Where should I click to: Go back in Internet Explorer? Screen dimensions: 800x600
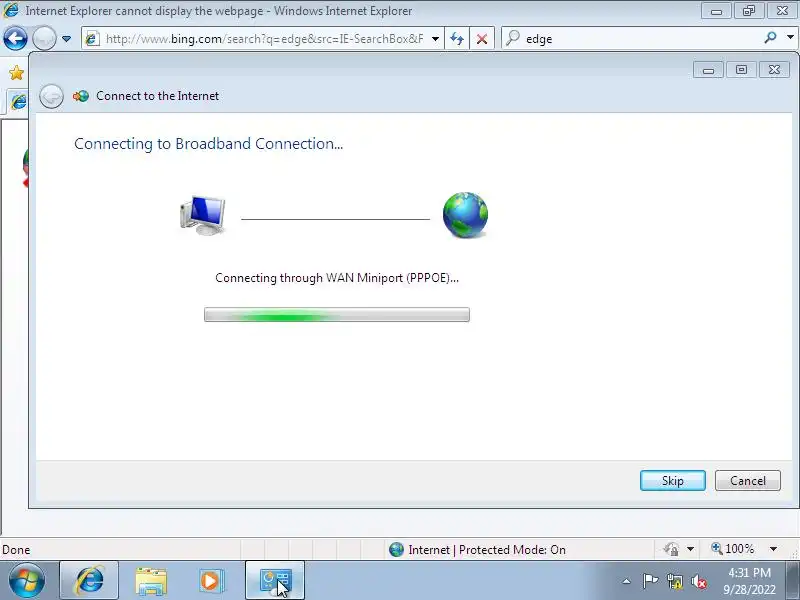pyautogui.click(x=15, y=38)
